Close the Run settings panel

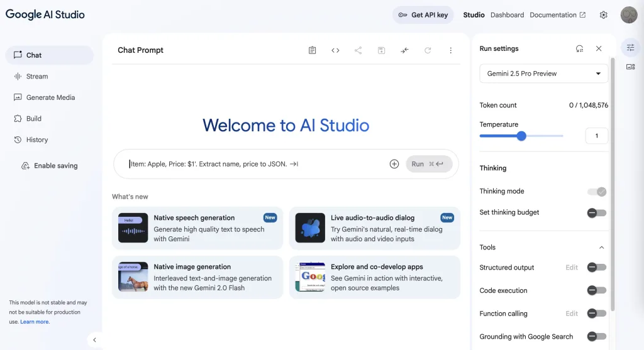coord(599,48)
